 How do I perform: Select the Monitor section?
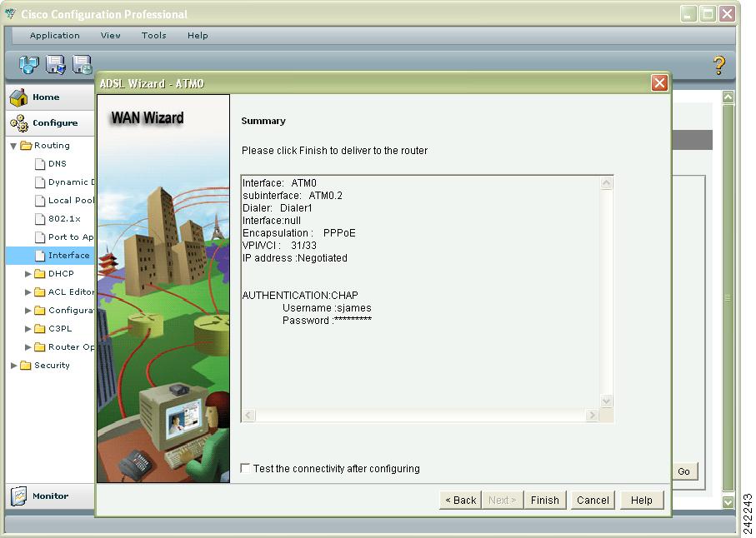point(50,496)
